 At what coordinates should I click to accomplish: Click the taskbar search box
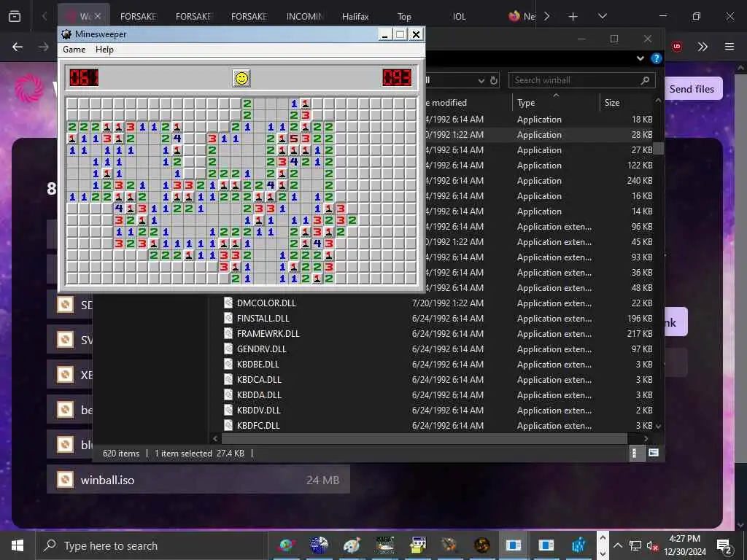(150, 545)
